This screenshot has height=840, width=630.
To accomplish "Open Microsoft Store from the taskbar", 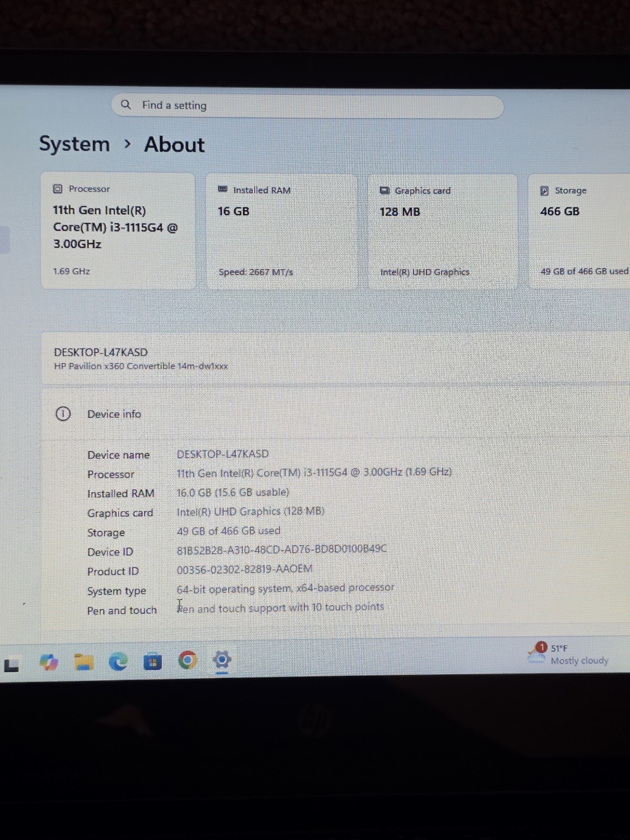I will coord(153,662).
